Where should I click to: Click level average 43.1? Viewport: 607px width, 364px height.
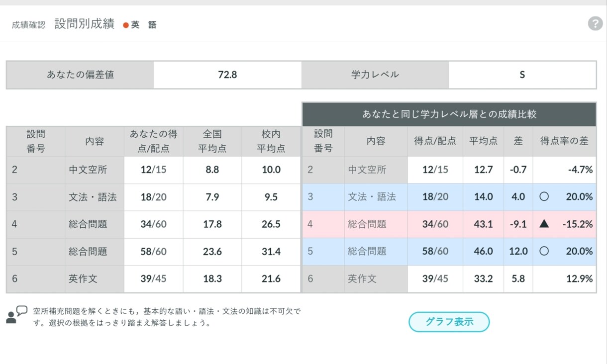(x=483, y=224)
